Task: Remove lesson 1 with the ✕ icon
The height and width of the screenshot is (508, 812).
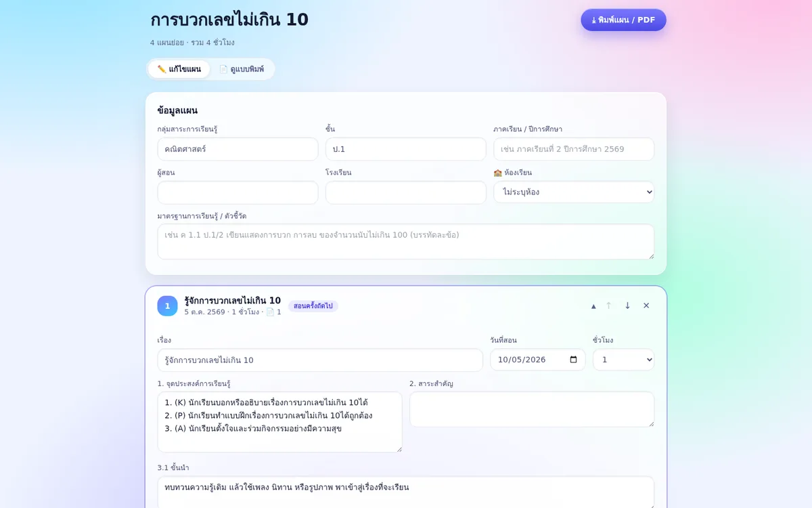Action: 646,305
